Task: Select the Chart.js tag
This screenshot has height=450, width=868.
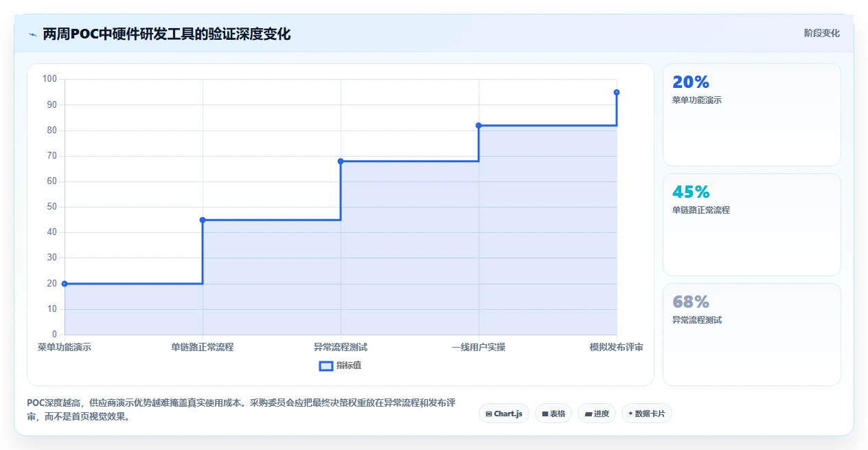Action: [x=504, y=414]
